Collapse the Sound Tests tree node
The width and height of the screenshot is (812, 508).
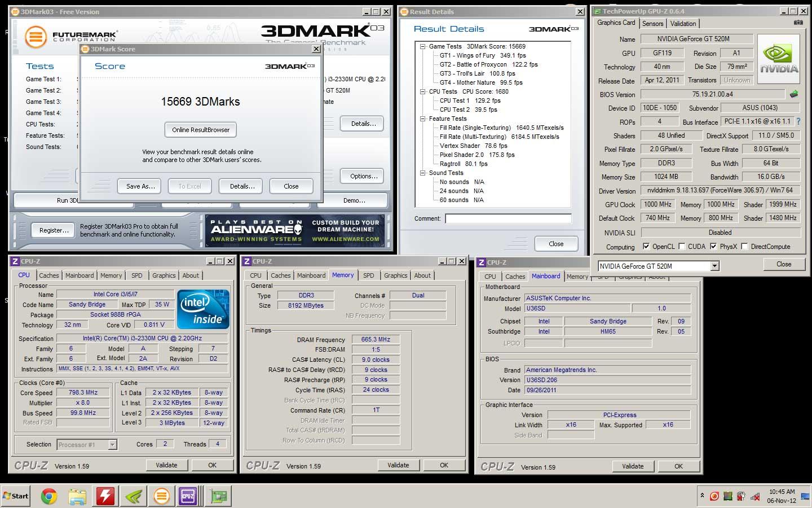(x=422, y=173)
